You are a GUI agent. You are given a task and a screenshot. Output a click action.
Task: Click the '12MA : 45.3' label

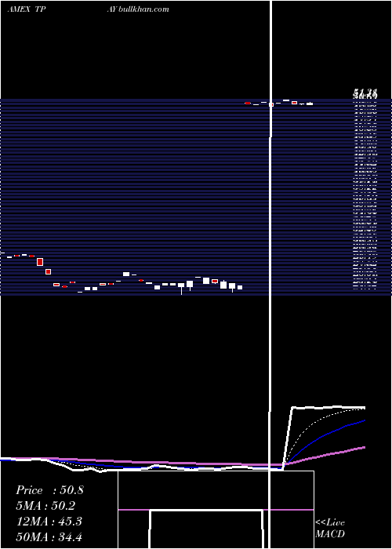pos(49,522)
